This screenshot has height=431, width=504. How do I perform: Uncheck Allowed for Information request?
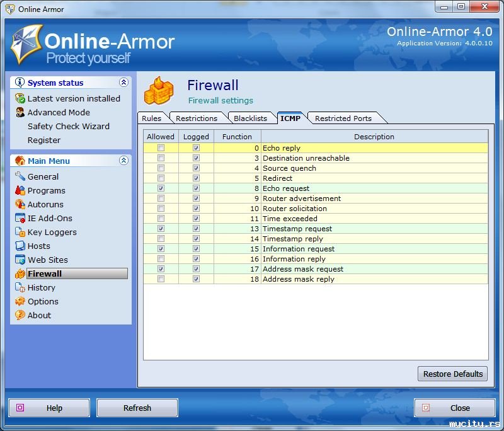[x=161, y=249]
